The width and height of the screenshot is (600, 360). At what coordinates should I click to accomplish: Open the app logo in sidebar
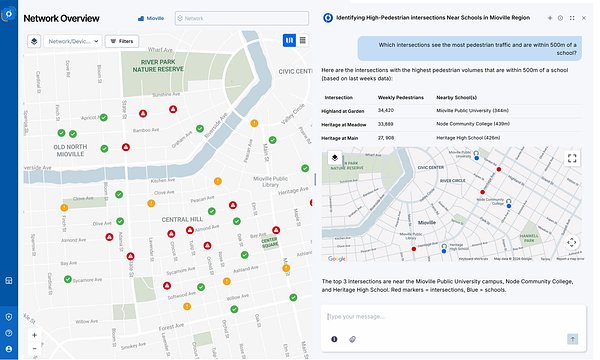click(x=8, y=15)
